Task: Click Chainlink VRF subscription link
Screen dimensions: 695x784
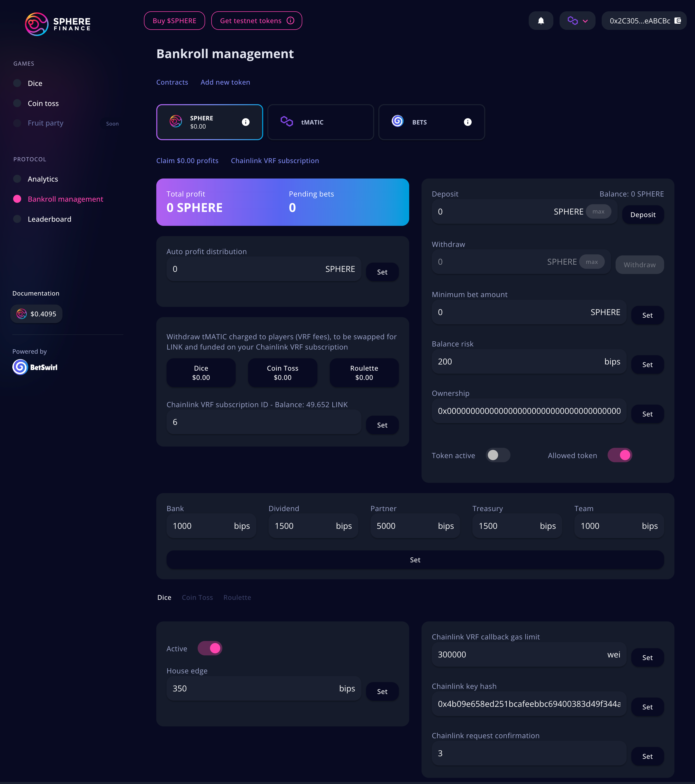Action: click(275, 161)
